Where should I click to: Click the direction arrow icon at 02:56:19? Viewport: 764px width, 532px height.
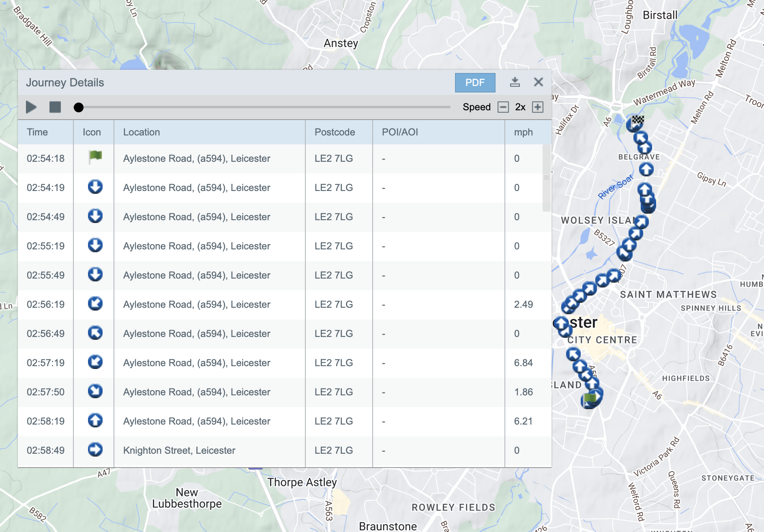[x=95, y=304]
